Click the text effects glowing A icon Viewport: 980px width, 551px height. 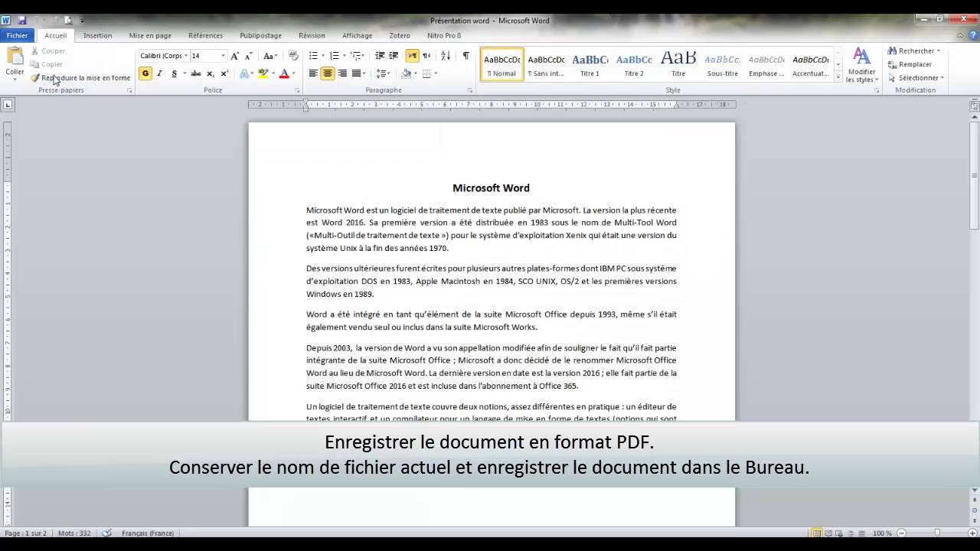(x=244, y=73)
